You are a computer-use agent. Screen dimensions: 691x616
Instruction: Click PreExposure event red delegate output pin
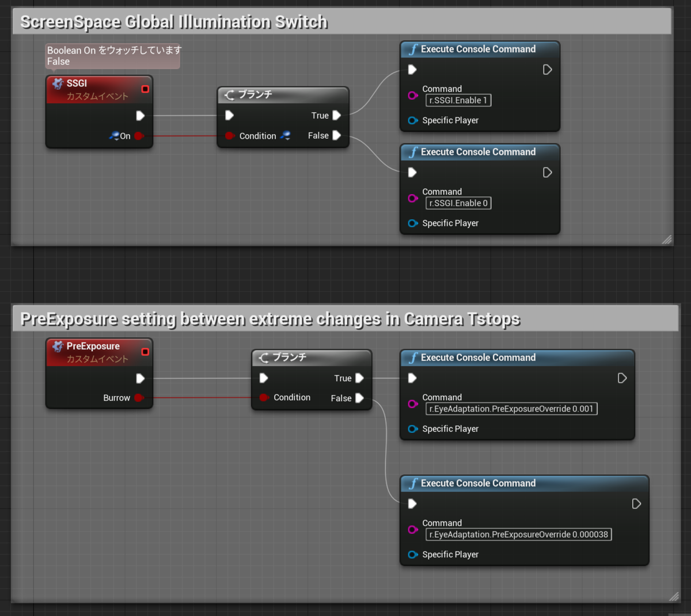click(145, 351)
